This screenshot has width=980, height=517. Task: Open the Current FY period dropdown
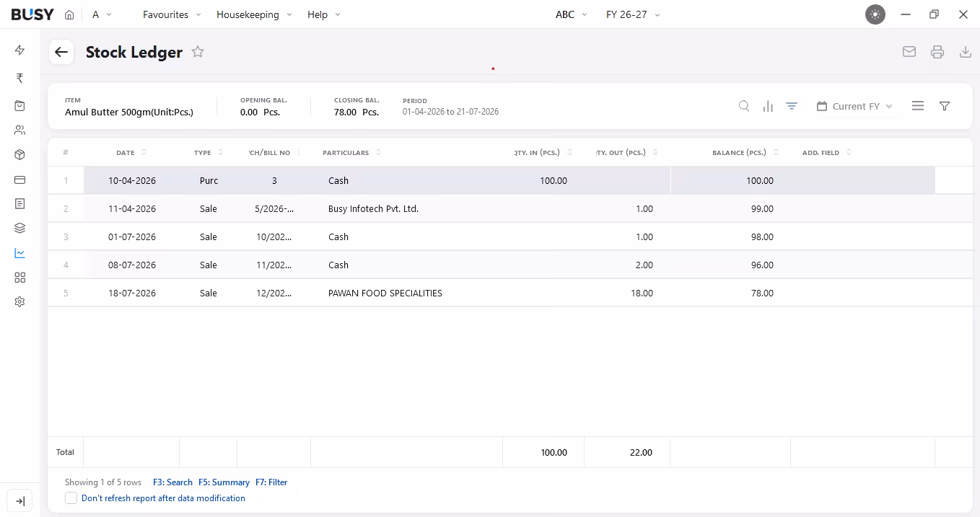coord(855,106)
